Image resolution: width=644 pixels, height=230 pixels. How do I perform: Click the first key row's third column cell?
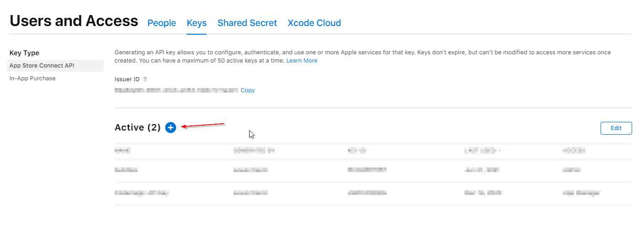(x=367, y=170)
